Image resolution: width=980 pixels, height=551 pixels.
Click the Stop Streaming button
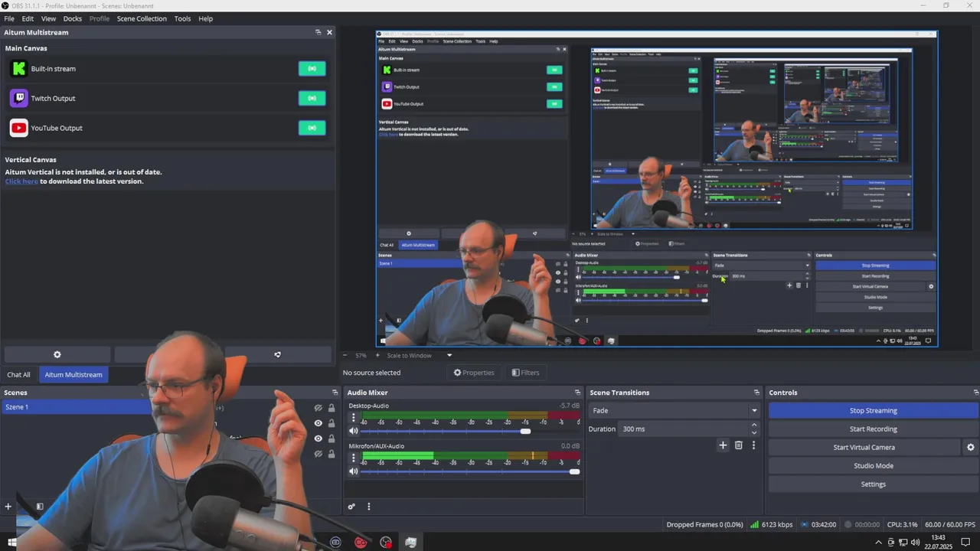coord(873,411)
